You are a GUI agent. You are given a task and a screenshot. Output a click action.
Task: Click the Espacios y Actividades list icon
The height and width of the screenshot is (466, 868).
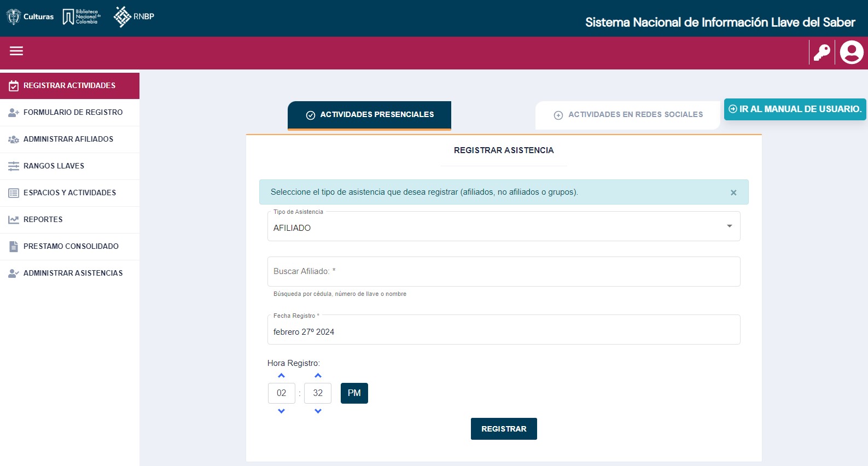[14, 193]
